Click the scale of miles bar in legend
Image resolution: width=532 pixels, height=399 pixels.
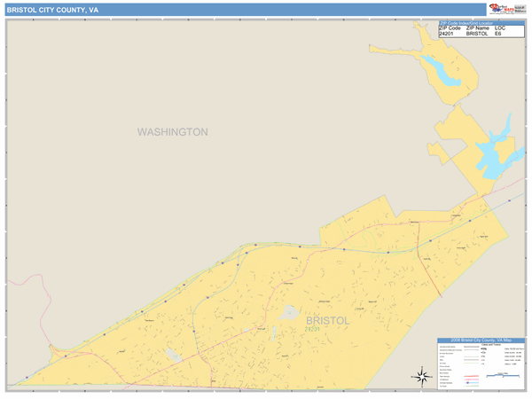click(x=503, y=375)
